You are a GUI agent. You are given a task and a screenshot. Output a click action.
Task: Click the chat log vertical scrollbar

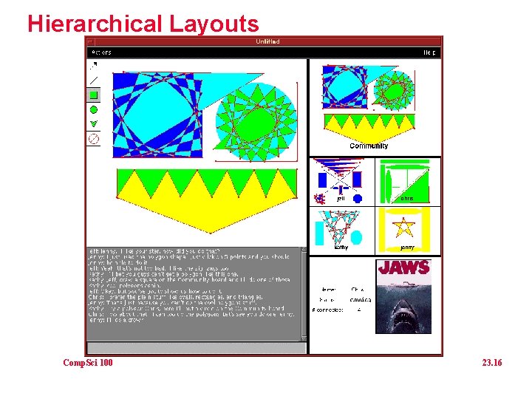point(304,294)
